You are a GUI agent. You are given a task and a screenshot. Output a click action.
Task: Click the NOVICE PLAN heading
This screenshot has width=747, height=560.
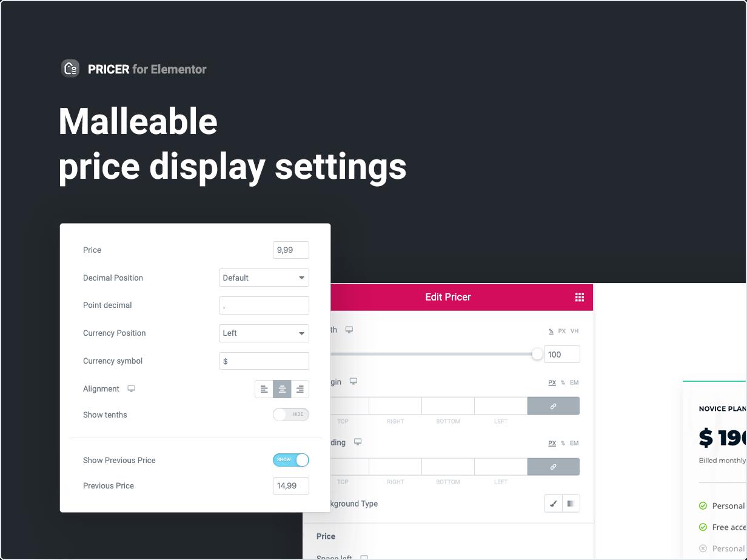point(723,409)
